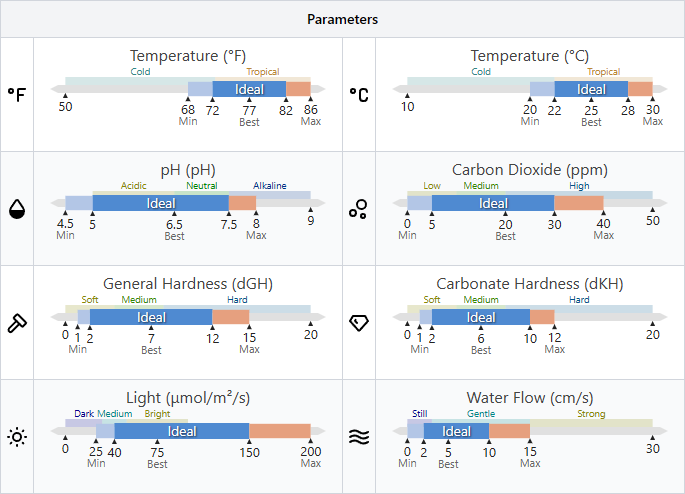Click the Water Flow waves icon
The width and height of the screenshot is (685, 494).
pos(358,436)
